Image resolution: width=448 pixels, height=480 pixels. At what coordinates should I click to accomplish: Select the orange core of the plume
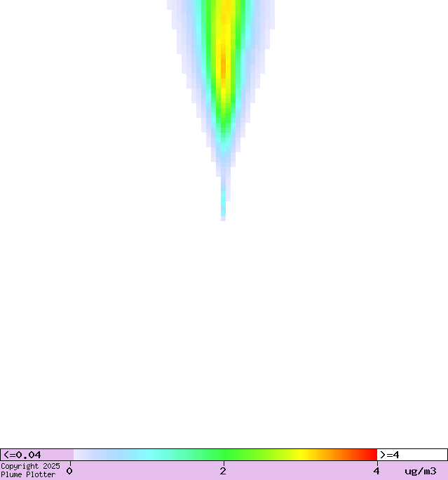(x=224, y=63)
